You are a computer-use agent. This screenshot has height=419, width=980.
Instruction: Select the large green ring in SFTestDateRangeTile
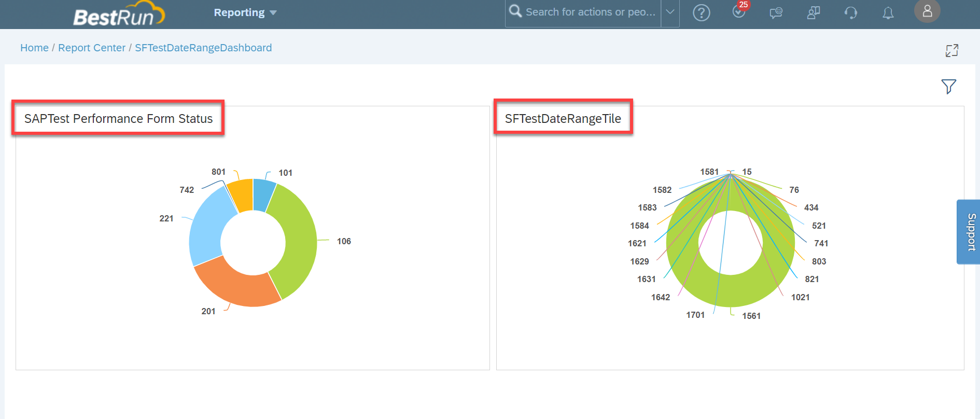tap(730, 291)
